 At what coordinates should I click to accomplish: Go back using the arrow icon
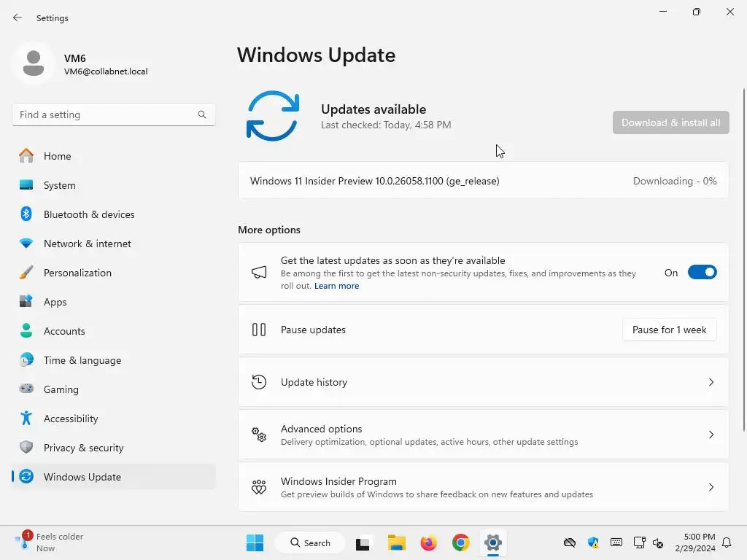point(18,17)
